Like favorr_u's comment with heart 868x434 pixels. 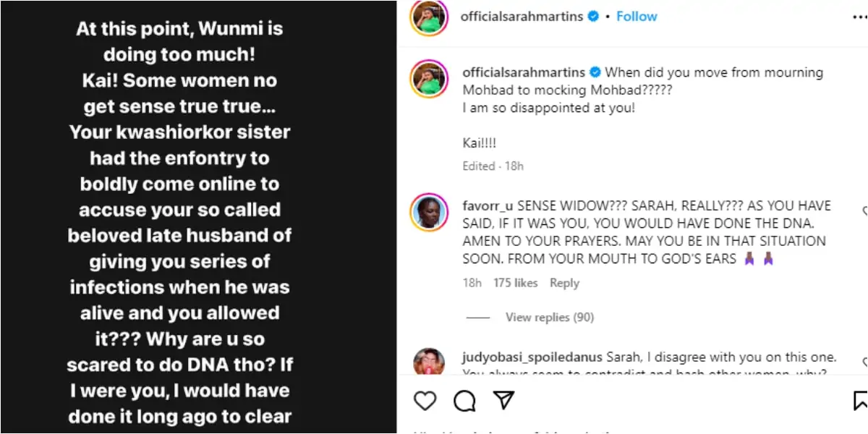tap(865, 211)
